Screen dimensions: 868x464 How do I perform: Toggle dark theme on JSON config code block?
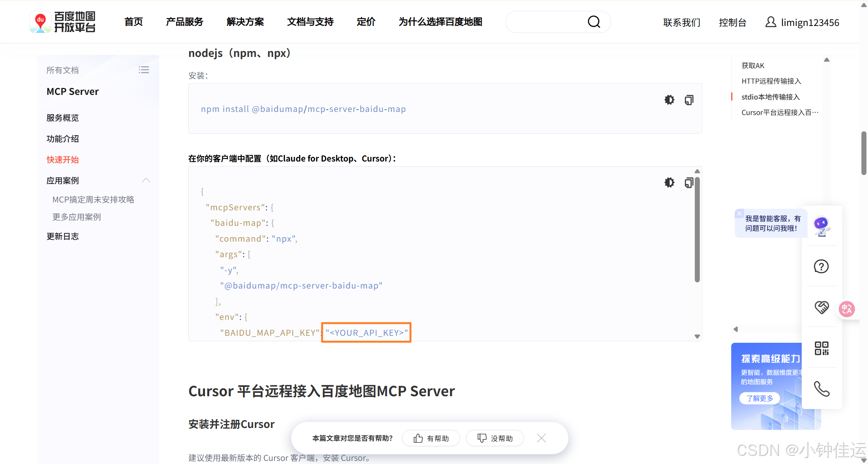(x=669, y=182)
